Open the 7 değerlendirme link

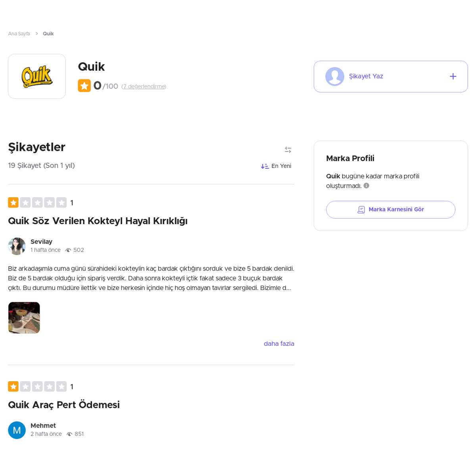[x=144, y=86]
